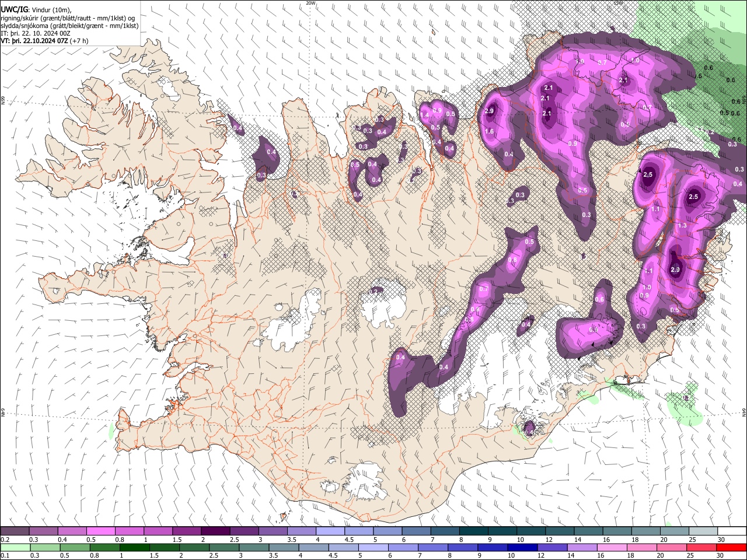This screenshot has height=560, width=747.
Task: Click the upper legend swatch starting at 0.2
Action: (15, 531)
